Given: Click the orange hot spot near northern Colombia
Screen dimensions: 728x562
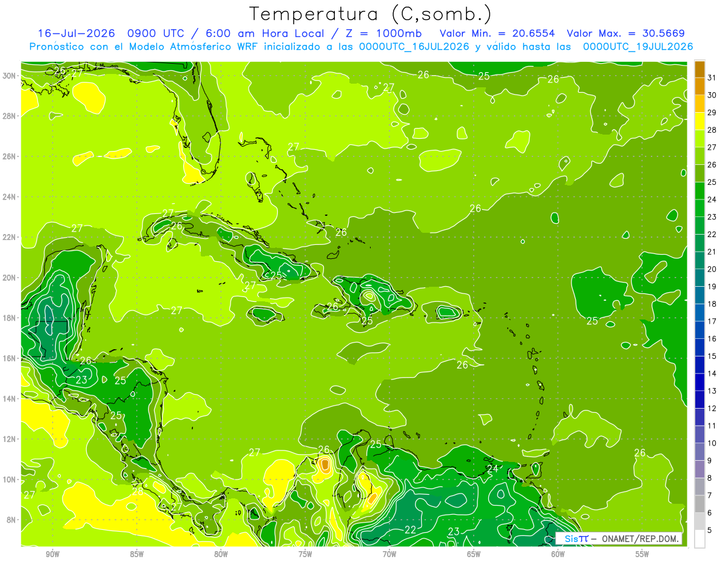Looking at the screenshot, I should [325, 465].
